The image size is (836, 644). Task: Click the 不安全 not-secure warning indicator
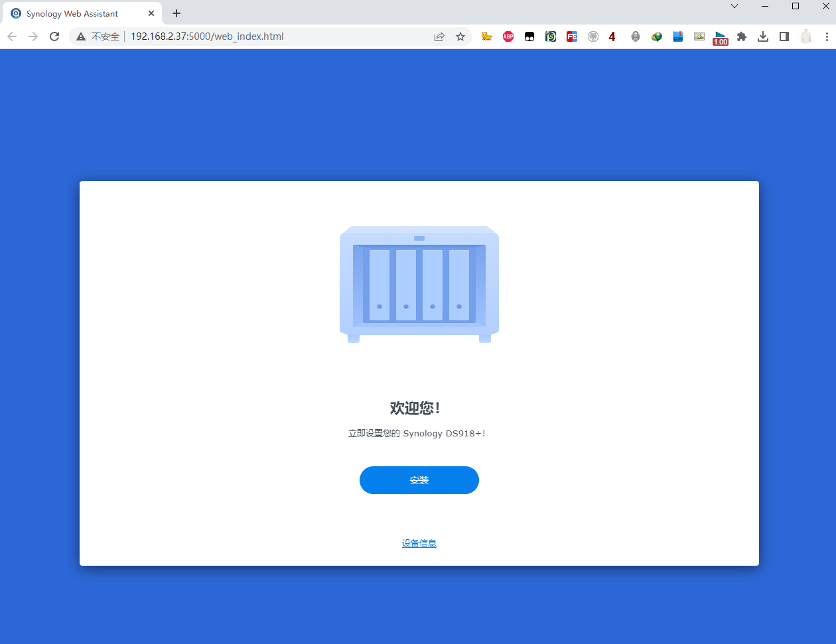(98, 36)
